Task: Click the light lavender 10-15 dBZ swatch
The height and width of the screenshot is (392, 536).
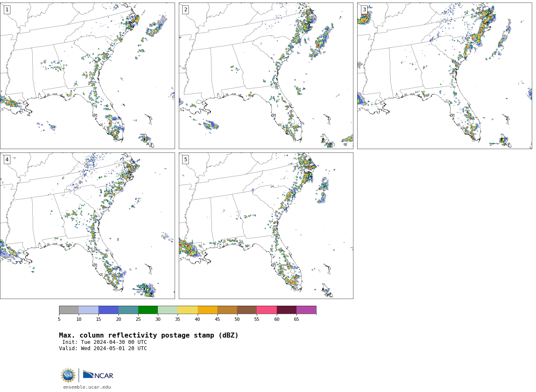Action: (89, 310)
